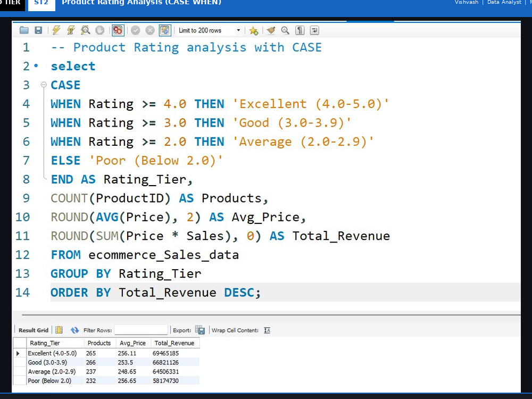The width and height of the screenshot is (532, 399).
Task: Click the Products value 266
Action: [x=91, y=362]
